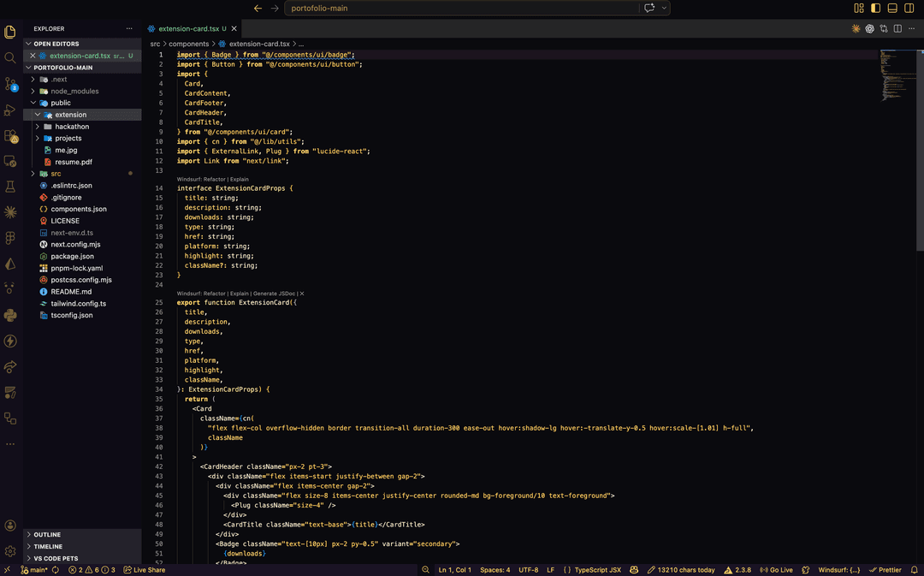Open the Testing flask icon view
The height and width of the screenshot is (576, 924).
pos(10,186)
